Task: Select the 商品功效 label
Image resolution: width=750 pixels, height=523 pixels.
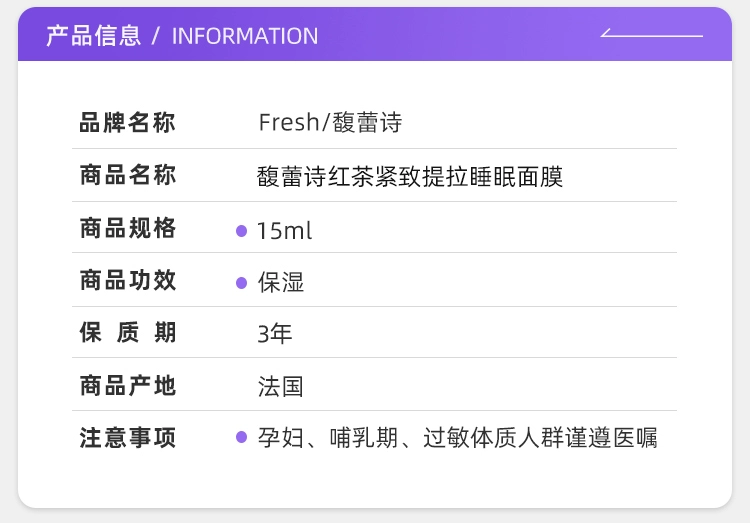Action: point(127,281)
